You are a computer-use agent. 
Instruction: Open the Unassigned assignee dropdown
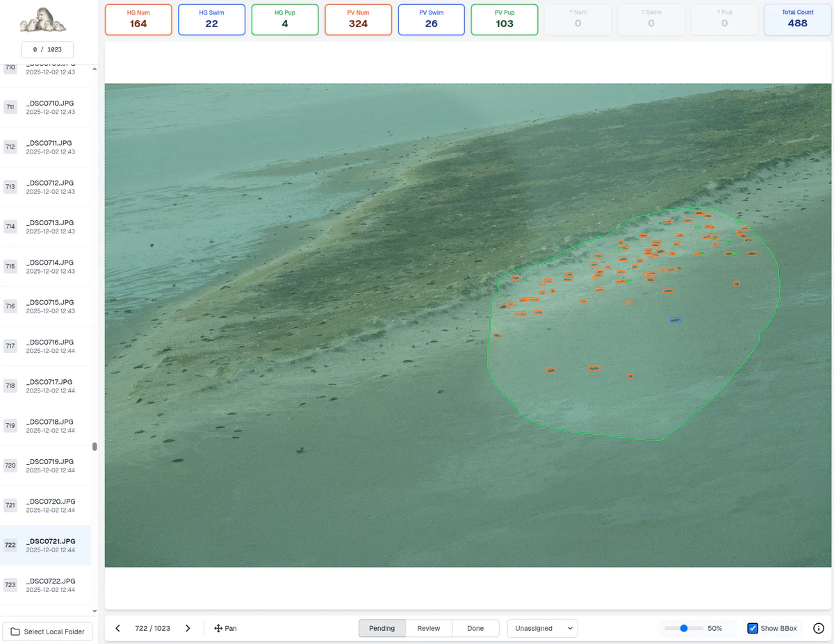[x=542, y=628]
